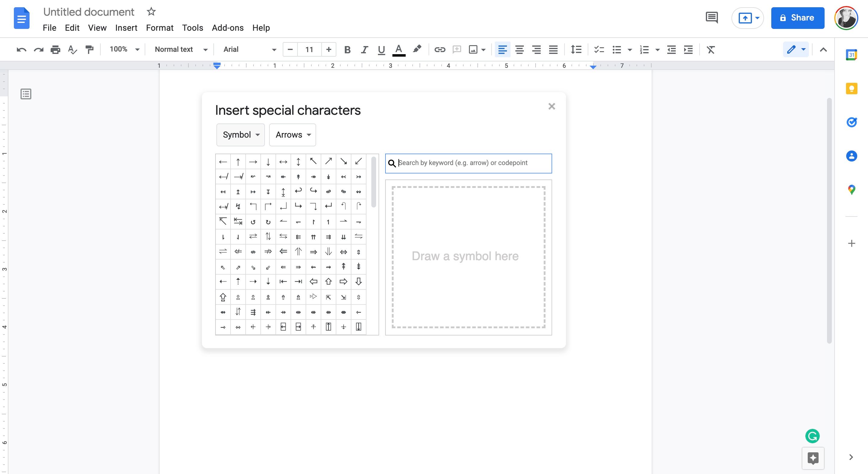
Task: Click the spell check icon
Action: [72, 49]
